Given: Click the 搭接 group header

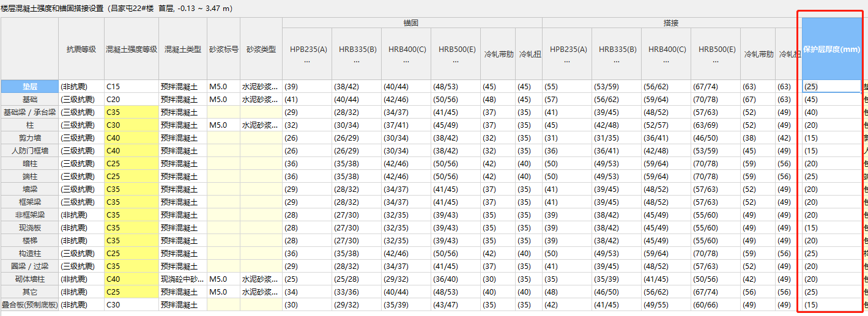Looking at the screenshot, I should [672, 23].
